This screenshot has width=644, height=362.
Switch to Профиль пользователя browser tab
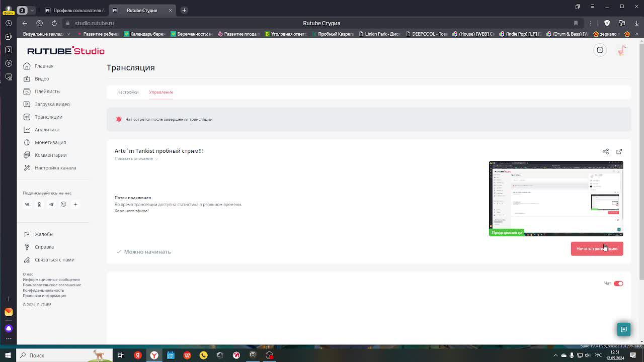click(75, 10)
